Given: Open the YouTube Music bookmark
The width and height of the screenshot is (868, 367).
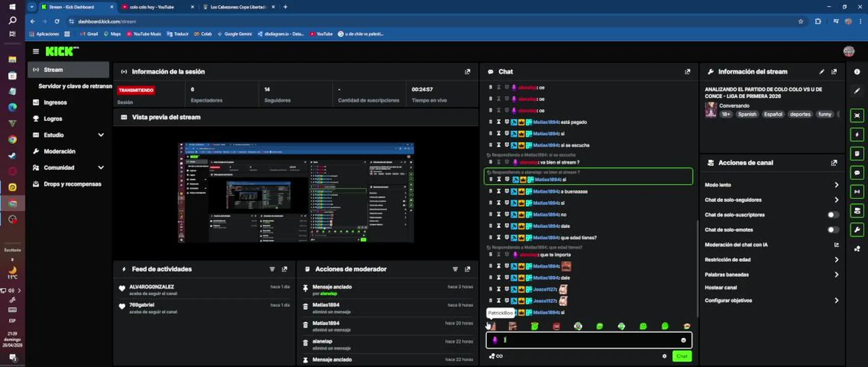Looking at the screenshot, I should click(144, 34).
